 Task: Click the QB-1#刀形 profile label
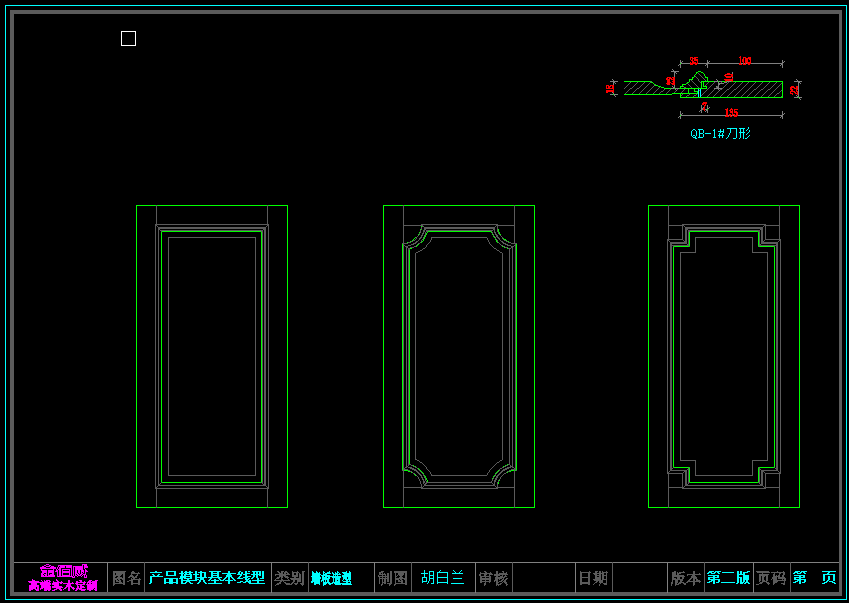[x=719, y=133]
